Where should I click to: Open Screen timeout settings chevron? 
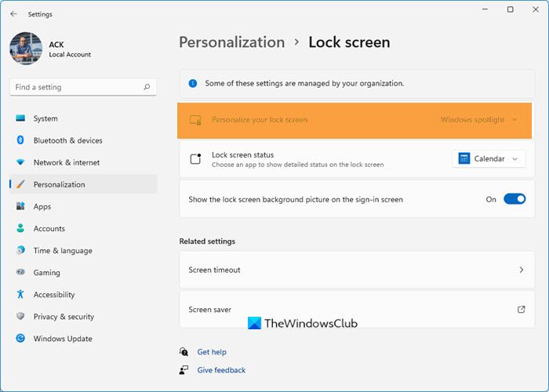[x=522, y=270]
